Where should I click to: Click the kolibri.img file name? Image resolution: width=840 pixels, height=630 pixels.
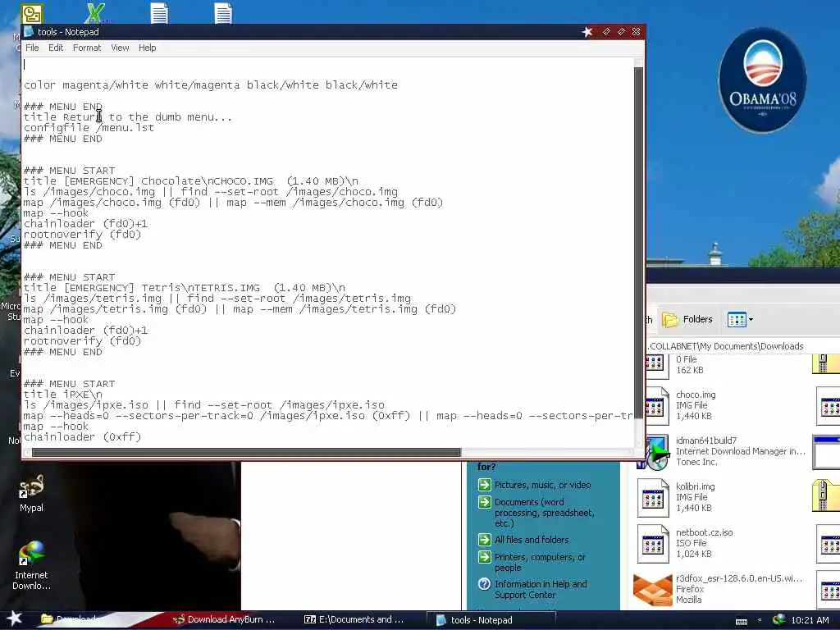tap(696, 486)
